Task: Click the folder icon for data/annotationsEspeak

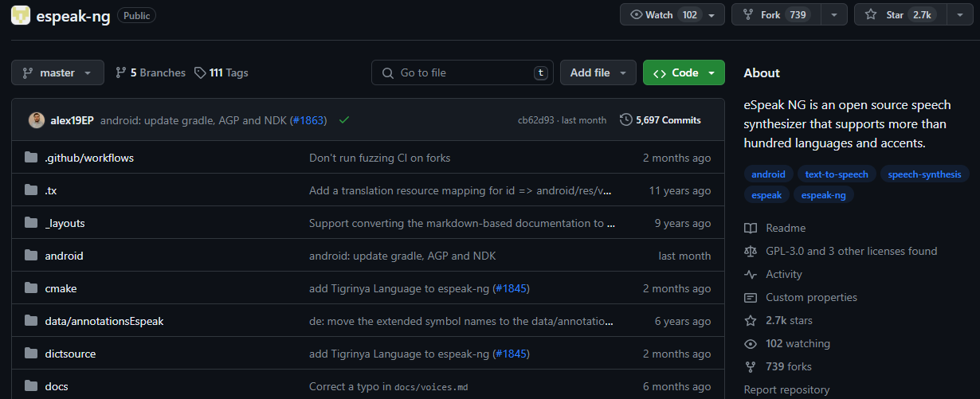Action: click(31, 321)
